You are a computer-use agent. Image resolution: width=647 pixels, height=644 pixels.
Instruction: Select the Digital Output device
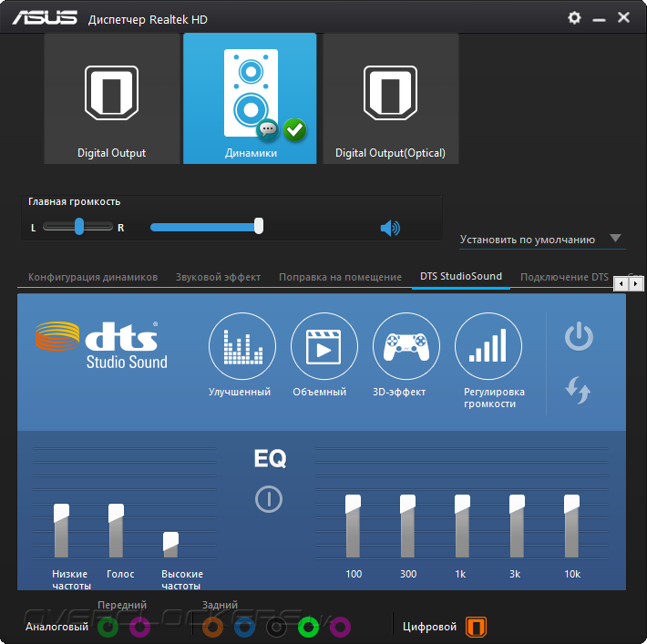[x=111, y=98]
